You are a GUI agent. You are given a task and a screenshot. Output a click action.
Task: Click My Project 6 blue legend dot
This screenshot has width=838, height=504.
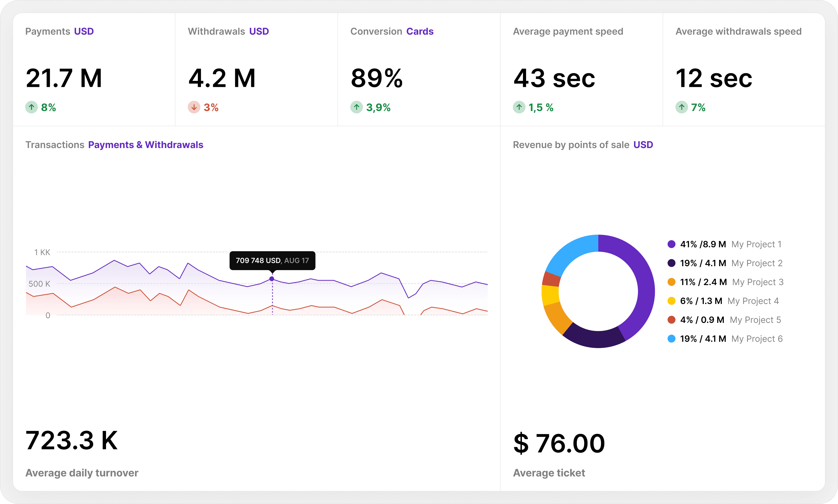click(x=671, y=339)
